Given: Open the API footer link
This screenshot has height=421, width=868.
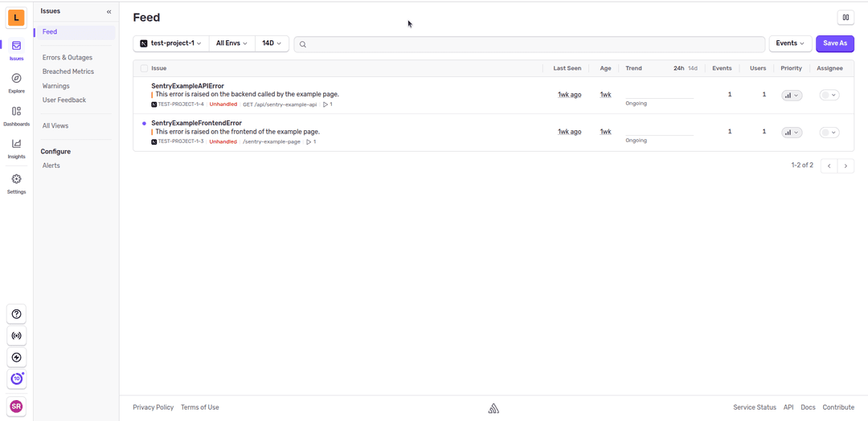Looking at the screenshot, I should [788, 407].
